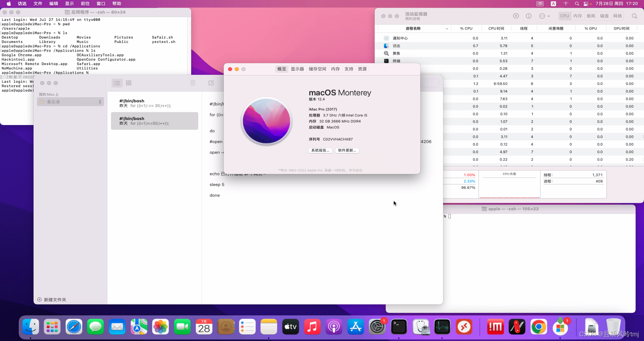Open the more actions dropdown in Activity Monitor

(x=544, y=16)
